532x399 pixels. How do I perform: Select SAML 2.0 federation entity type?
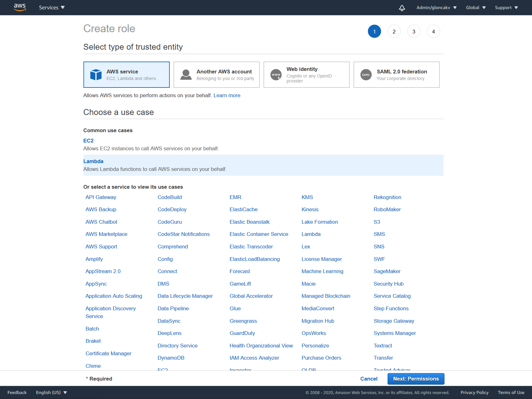coord(397,75)
